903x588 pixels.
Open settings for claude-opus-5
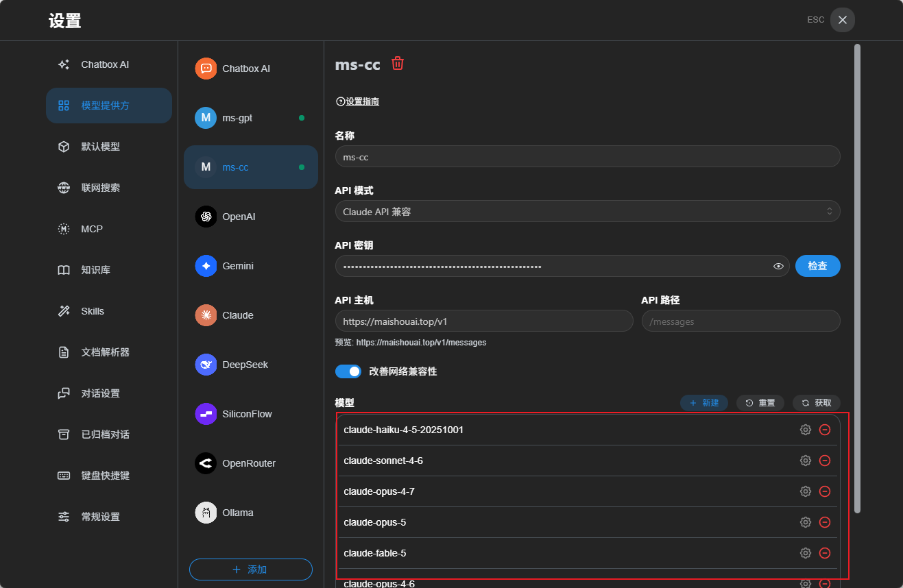click(x=806, y=522)
